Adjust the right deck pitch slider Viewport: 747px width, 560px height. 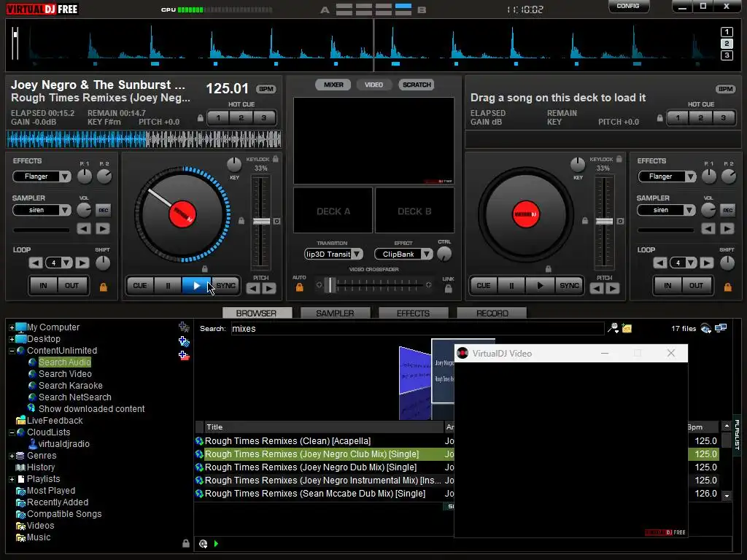click(605, 222)
